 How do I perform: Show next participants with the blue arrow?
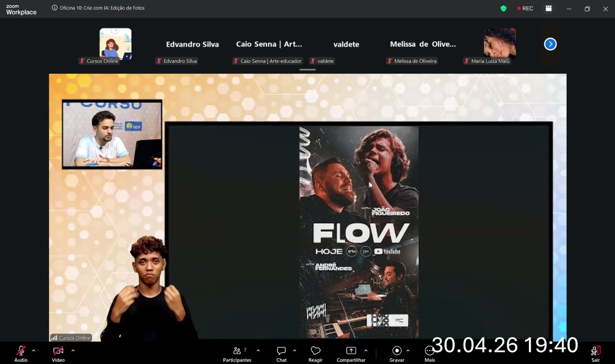pos(550,44)
